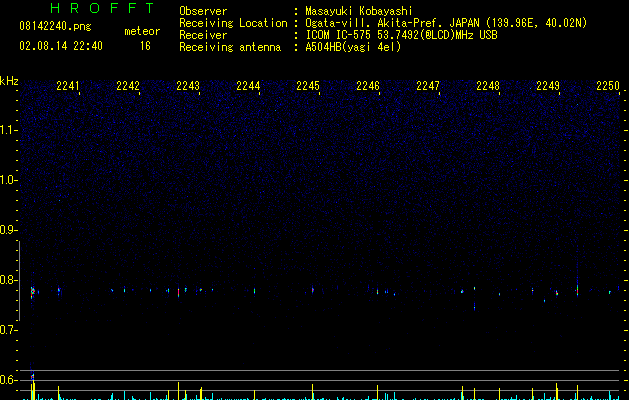This screenshot has height=400, width=629.
Task: Click the kHz axis unit label
Action: 9,81
